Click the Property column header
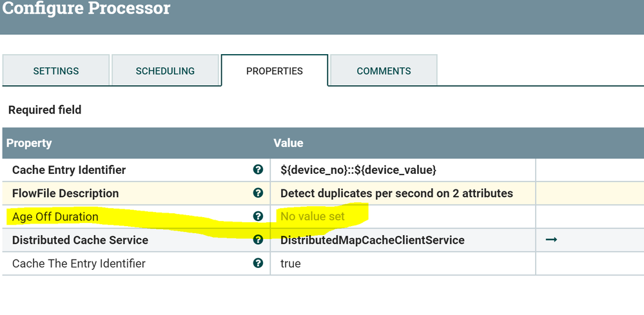Viewport: 644px width, 315px height. pos(29,143)
